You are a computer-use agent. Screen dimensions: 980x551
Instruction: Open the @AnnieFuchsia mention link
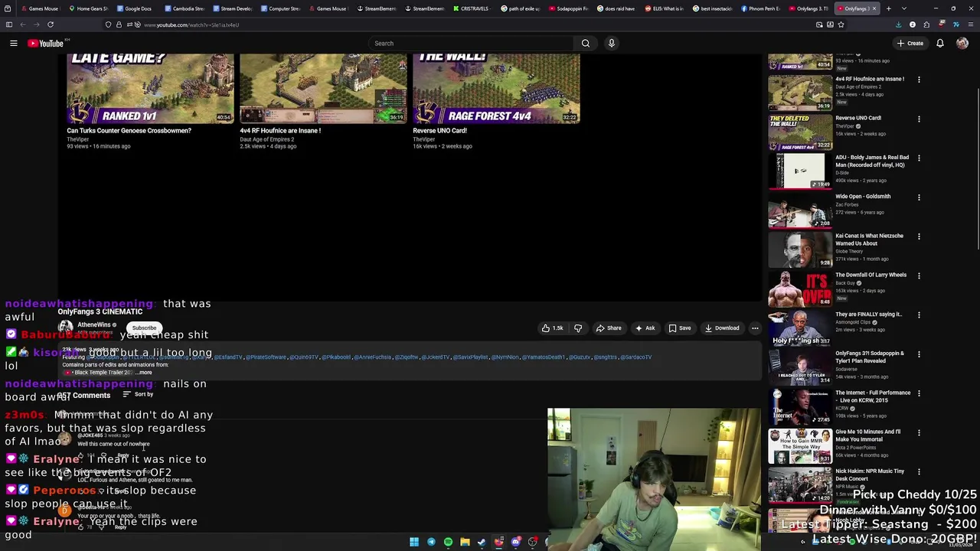point(374,357)
